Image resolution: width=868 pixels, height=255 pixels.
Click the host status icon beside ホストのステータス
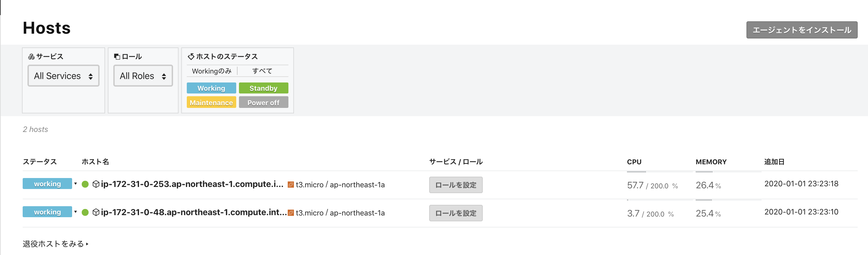pyautogui.click(x=191, y=57)
